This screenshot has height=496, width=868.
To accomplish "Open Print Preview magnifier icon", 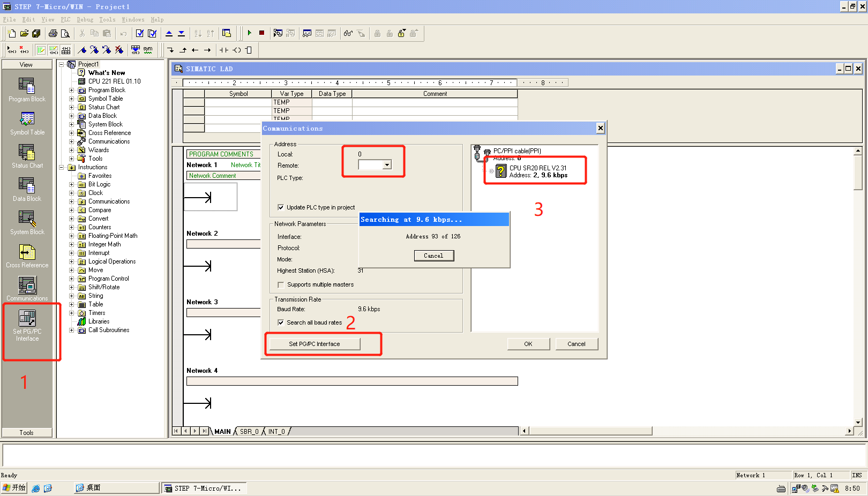I will click(x=65, y=33).
